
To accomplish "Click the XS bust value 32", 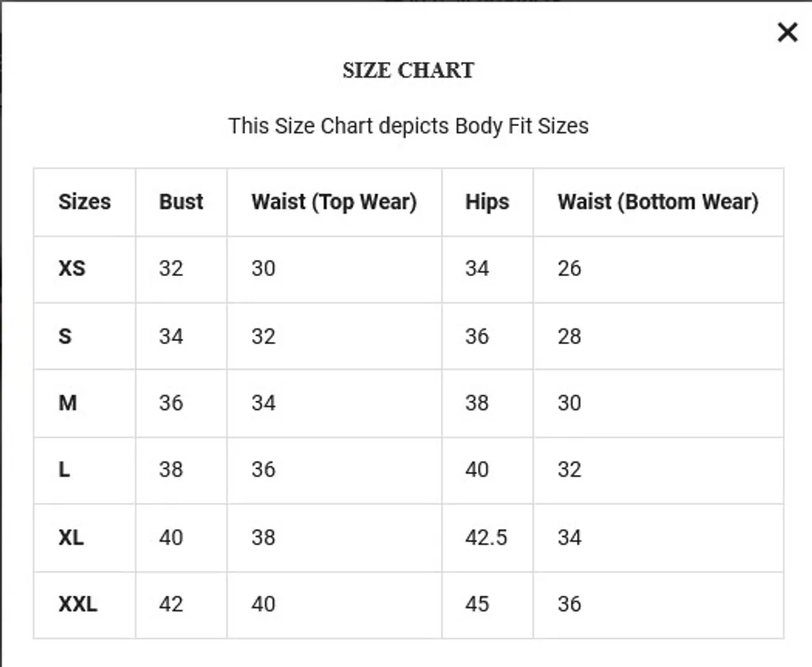I will click(x=170, y=268).
